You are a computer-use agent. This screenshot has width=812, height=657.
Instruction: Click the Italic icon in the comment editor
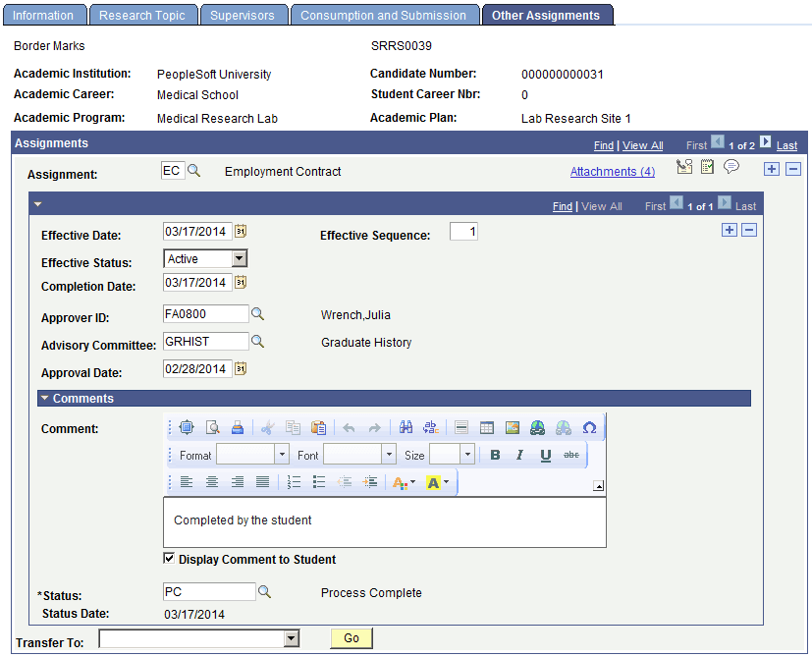click(517, 454)
